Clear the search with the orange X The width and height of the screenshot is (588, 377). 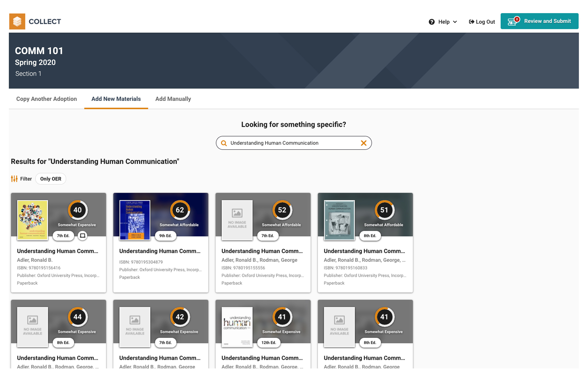363,143
